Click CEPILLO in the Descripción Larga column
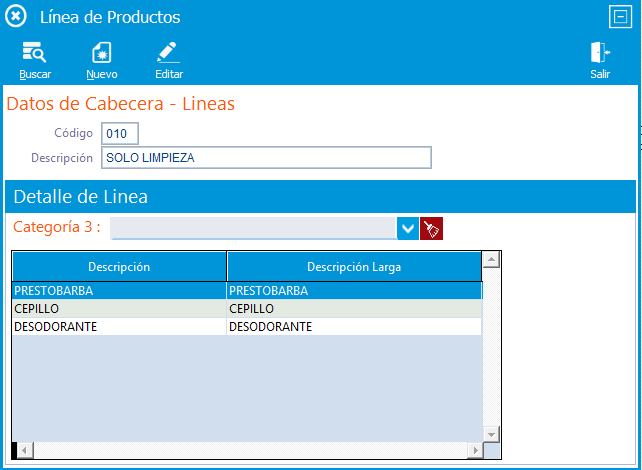Viewport: 642px width, 470px height. [x=354, y=308]
